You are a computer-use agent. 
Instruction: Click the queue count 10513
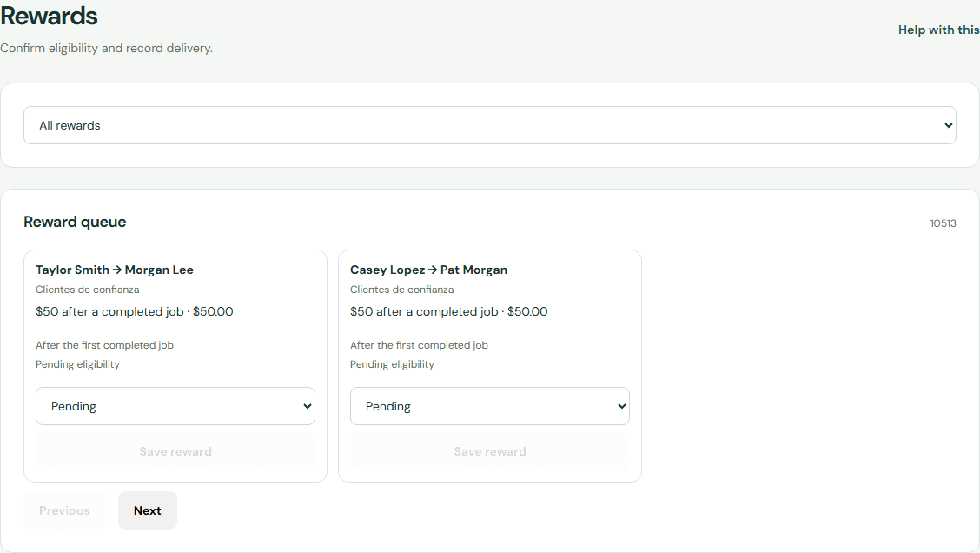coord(944,223)
